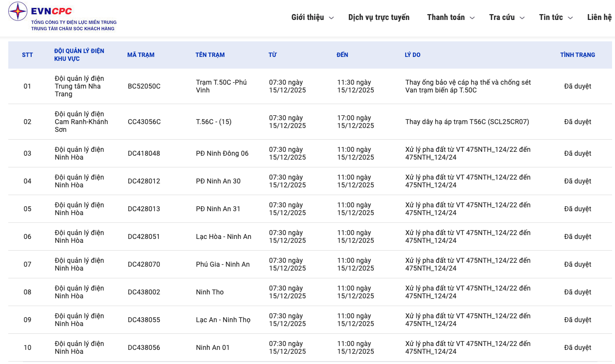Click the Ninh An 01 station row

pos(213,347)
